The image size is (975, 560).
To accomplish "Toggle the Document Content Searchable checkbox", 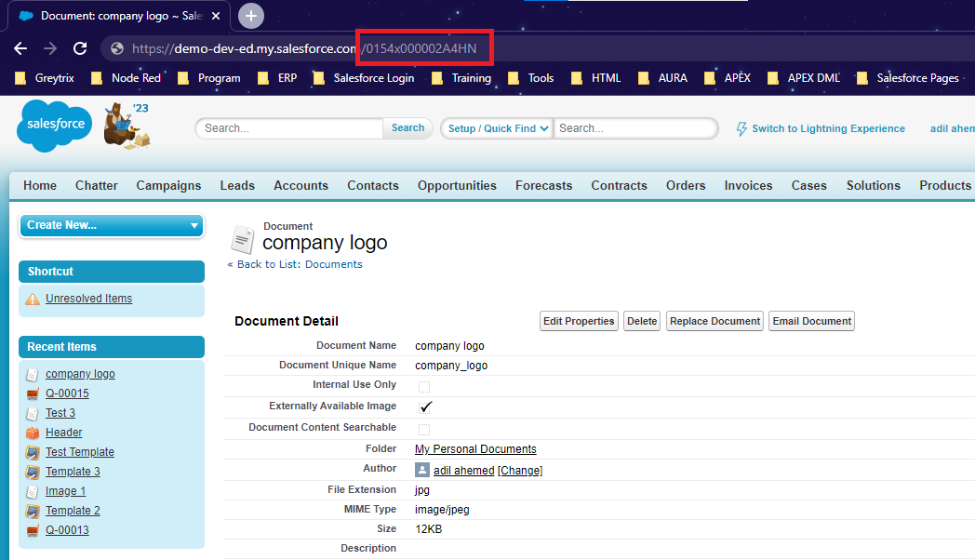I will click(x=424, y=430).
